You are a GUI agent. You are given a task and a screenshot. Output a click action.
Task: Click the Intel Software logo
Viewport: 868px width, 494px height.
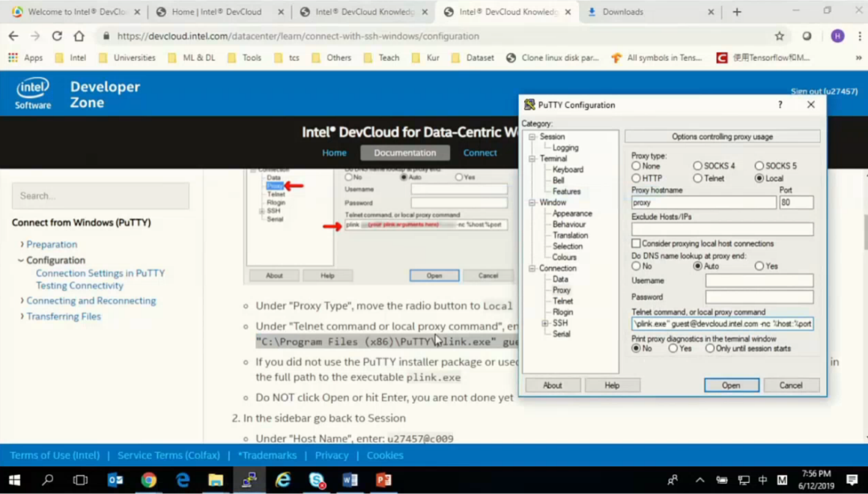(x=33, y=93)
